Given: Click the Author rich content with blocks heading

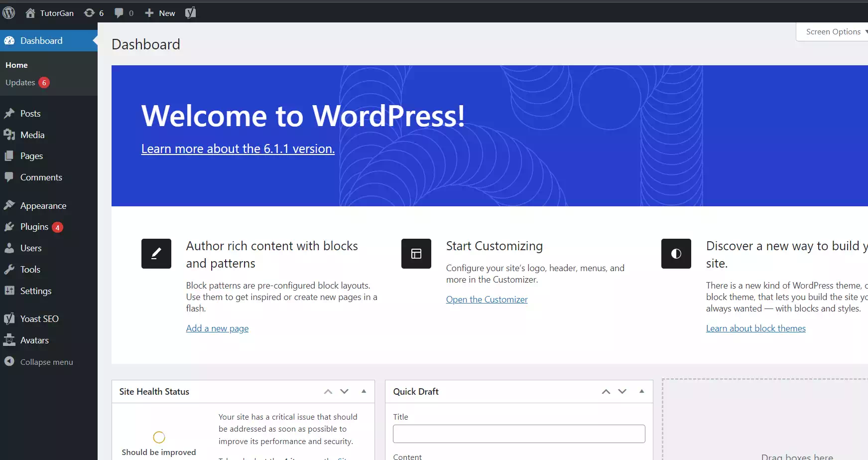Looking at the screenshot, I should click(x=272, y=255).
